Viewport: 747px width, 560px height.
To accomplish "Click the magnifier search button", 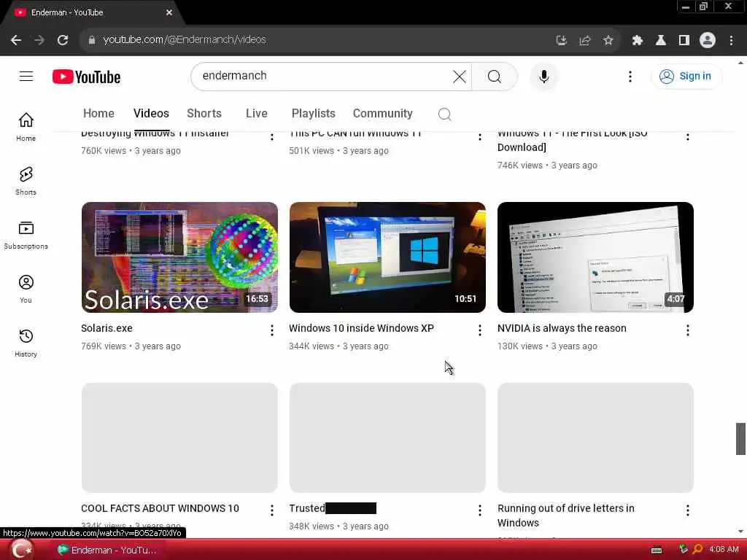I will (494, 76).
